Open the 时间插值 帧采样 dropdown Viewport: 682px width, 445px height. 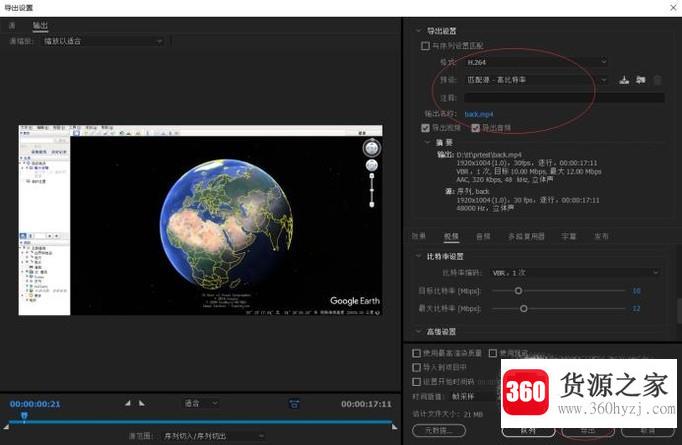pos(475,396)
